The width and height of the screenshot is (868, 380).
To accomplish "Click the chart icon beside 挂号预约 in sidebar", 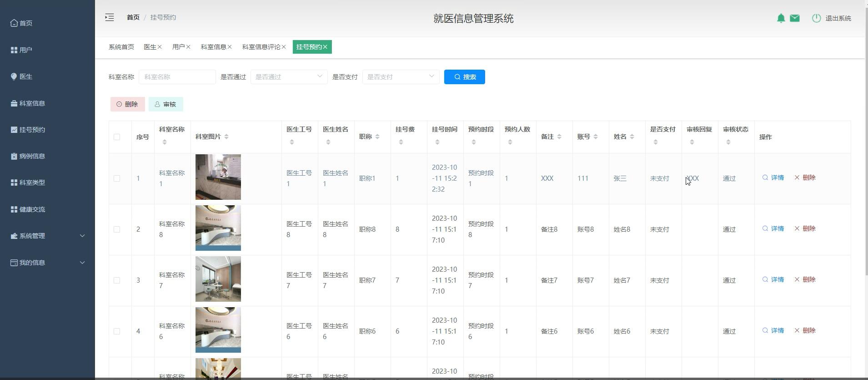I will point(14,130).
